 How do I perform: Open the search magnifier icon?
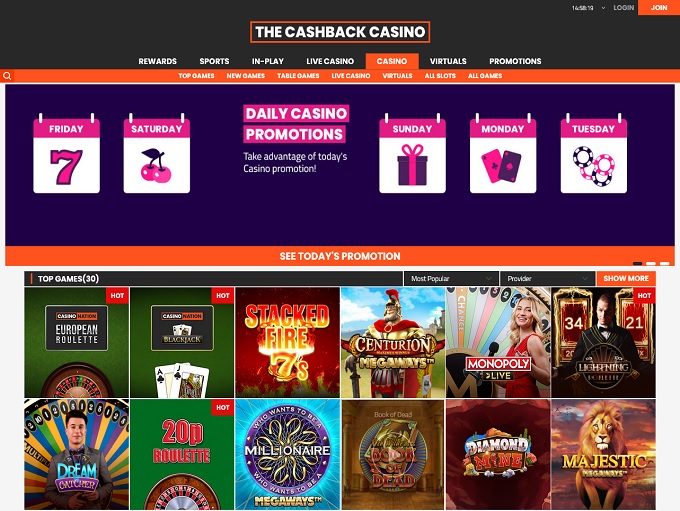pyautogui.click(x=7, y=76)
